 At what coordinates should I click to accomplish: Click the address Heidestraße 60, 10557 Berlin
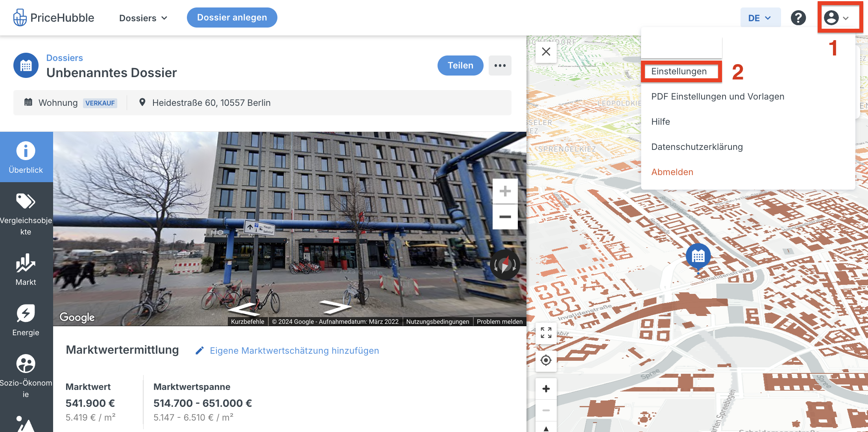211,103
